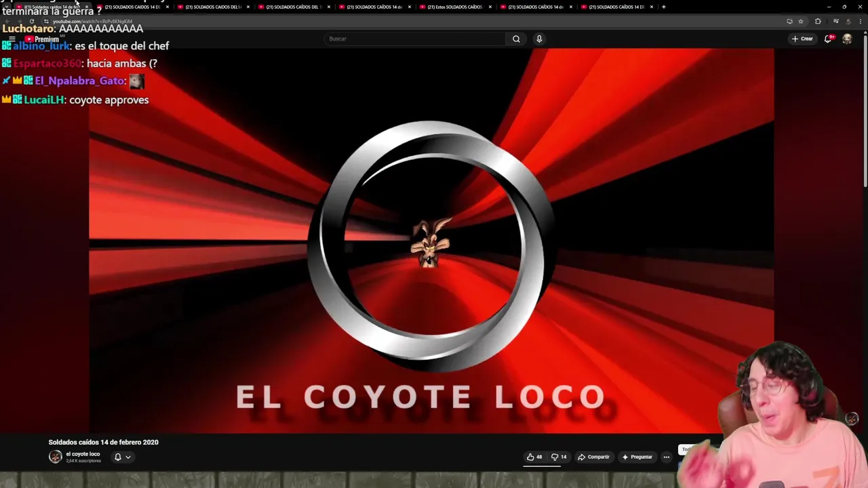
Task: Click the site info icon beside the URL
Action: pos(46,21)
